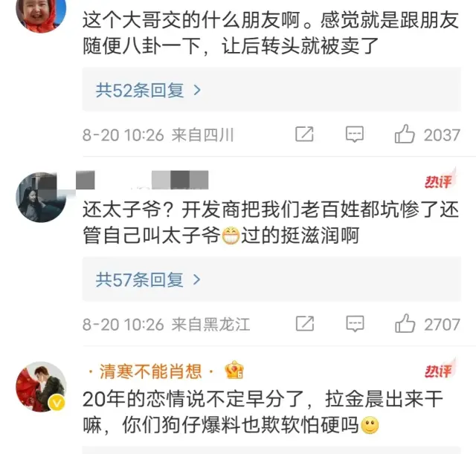Share the comment from 四川
The width and height of the screenshot is (476, 454).
304,134
